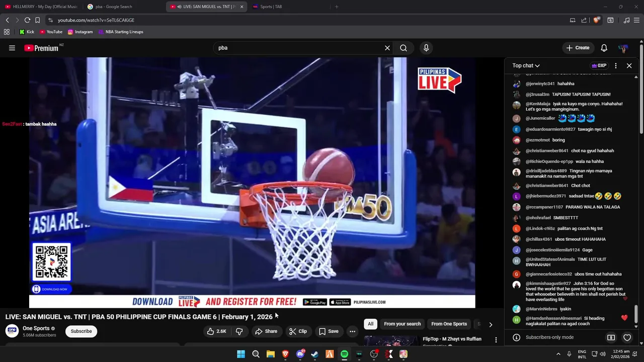This screenshot has width=644, height=362.
Task: Run search with the magnifier button
Action: click(404, 48)
